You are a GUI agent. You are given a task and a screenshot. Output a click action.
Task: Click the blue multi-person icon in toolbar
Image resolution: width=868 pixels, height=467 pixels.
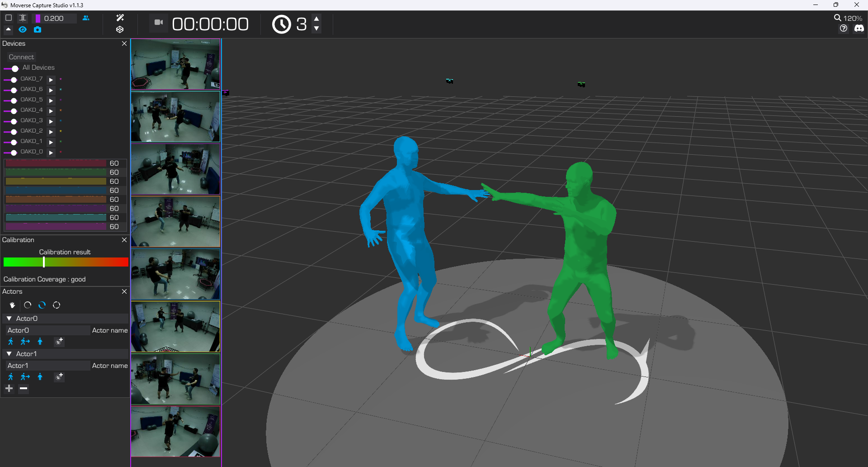point(86,18)
